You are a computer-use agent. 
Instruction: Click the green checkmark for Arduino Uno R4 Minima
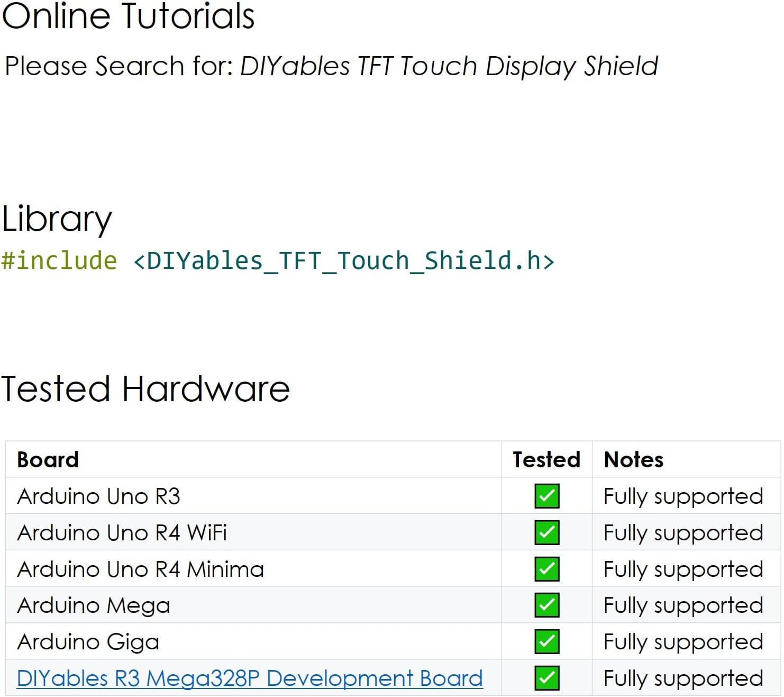click(x=546, y=569)
